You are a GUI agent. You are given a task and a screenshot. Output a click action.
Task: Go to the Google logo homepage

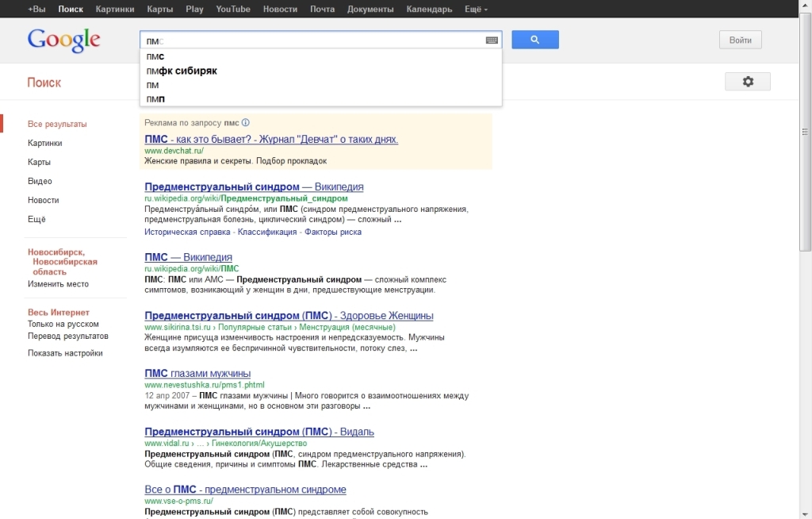[x=63, y=40]
